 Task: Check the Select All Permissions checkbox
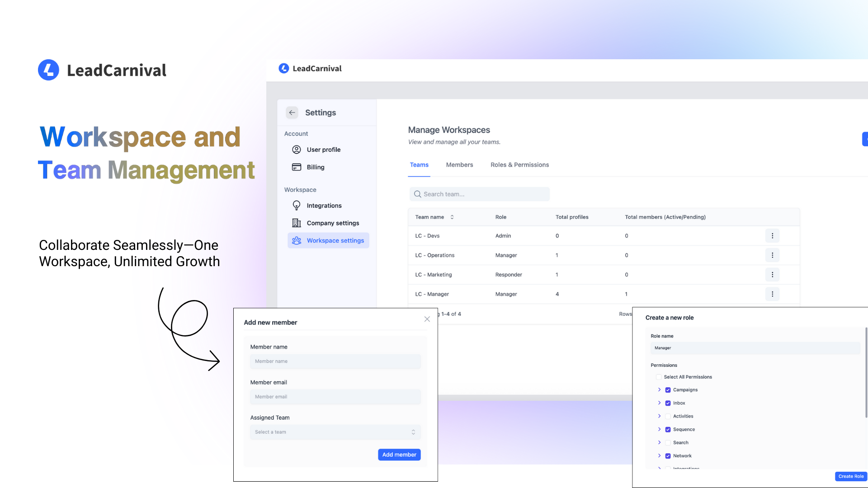coord(659,377)
